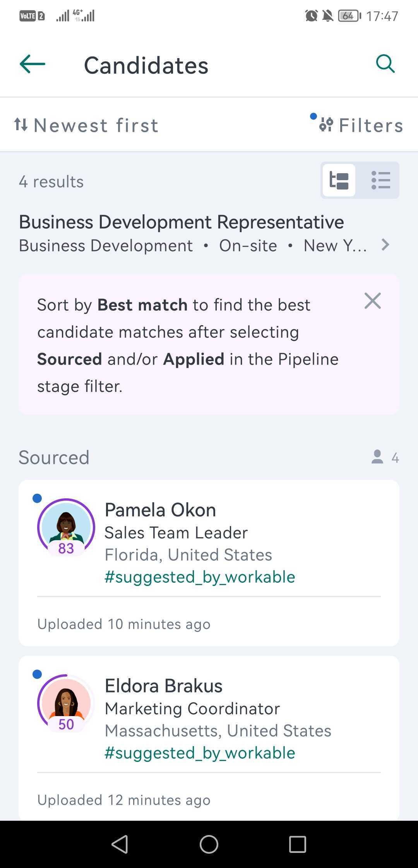Select the grouped pipeline view icon
This screenshot has width=418, height=868.
tap(339, 180)
